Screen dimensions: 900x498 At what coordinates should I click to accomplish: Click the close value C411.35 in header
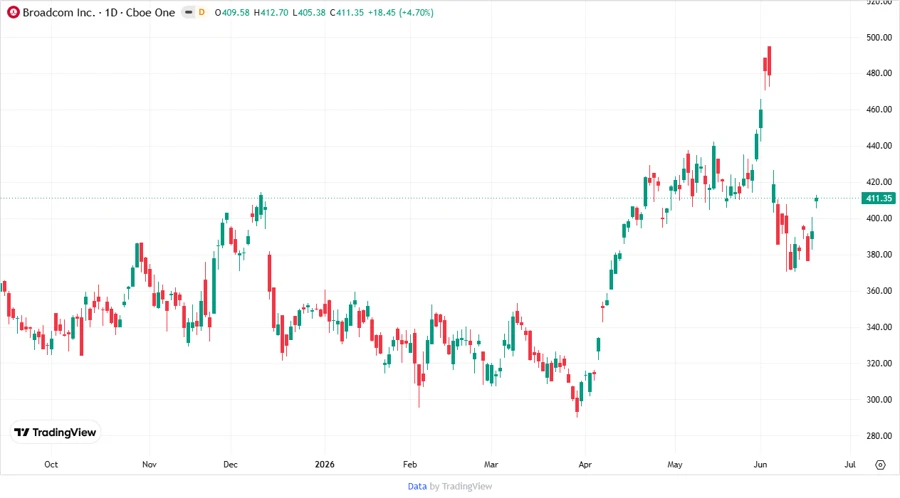[347, 13]
